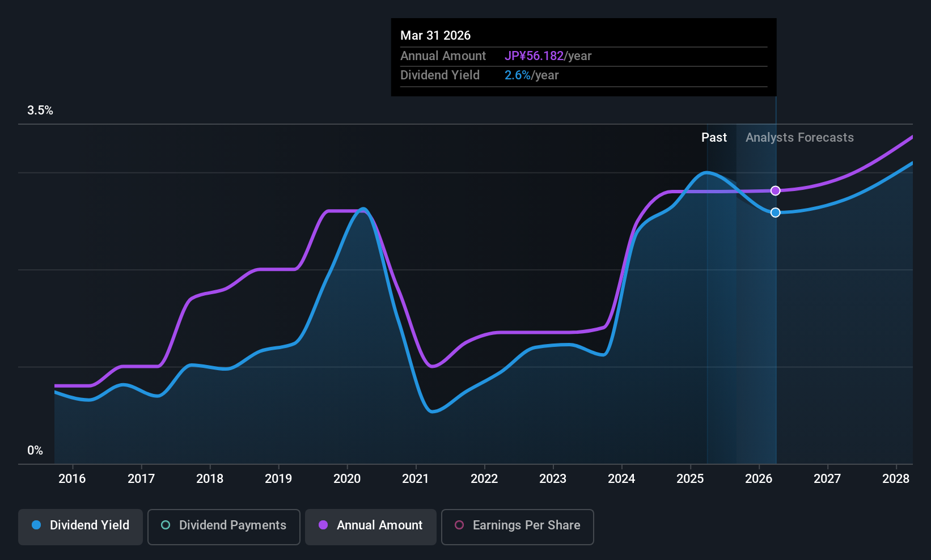Click the purple Annual Amount legend dot

coord(323,525)
